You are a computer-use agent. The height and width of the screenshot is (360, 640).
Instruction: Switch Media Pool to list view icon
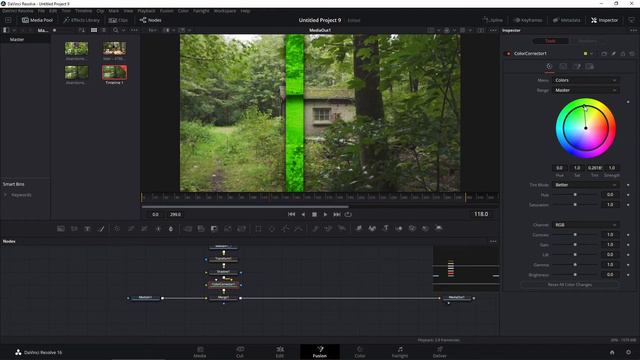[x=104, y=30]
